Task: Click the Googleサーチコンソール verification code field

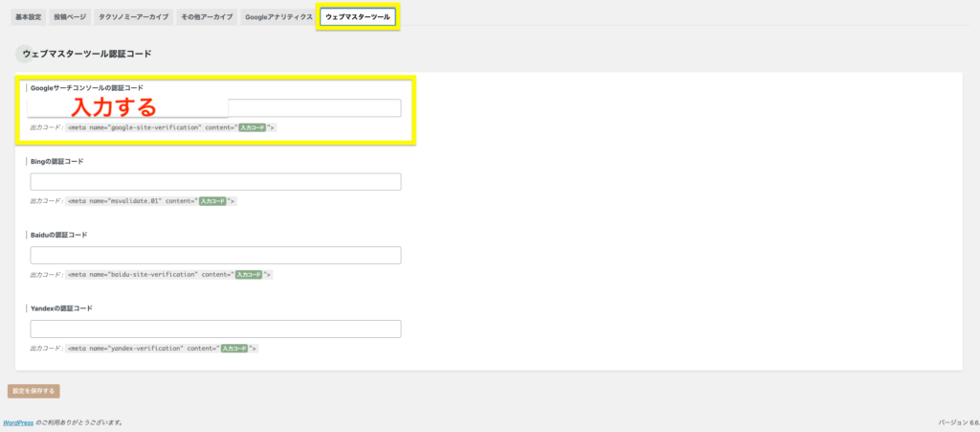Action: pyautogui.click(x=314, y=108)
